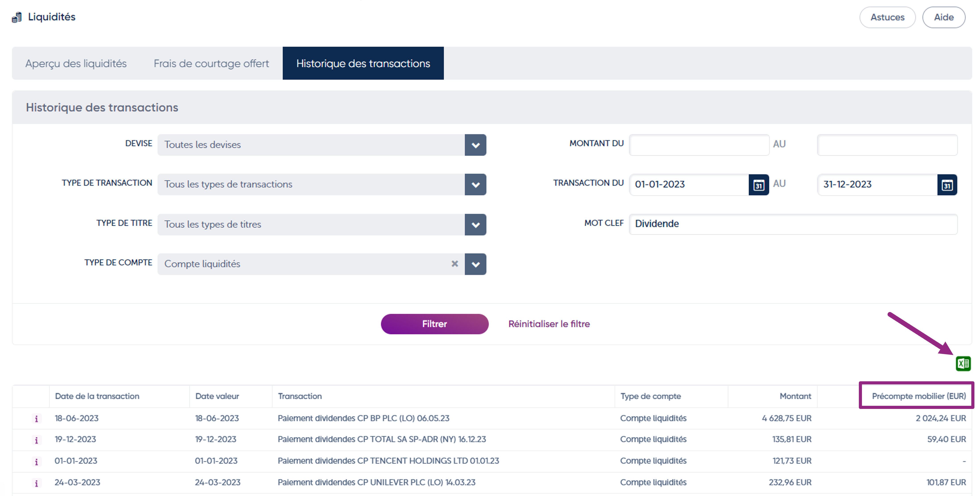Export transactions via the Excel icon
Screen dimensions: 980x496
click(963, 364)
